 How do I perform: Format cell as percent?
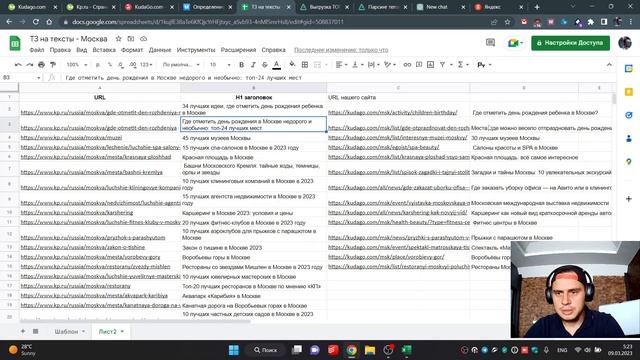tap(109, 64)
